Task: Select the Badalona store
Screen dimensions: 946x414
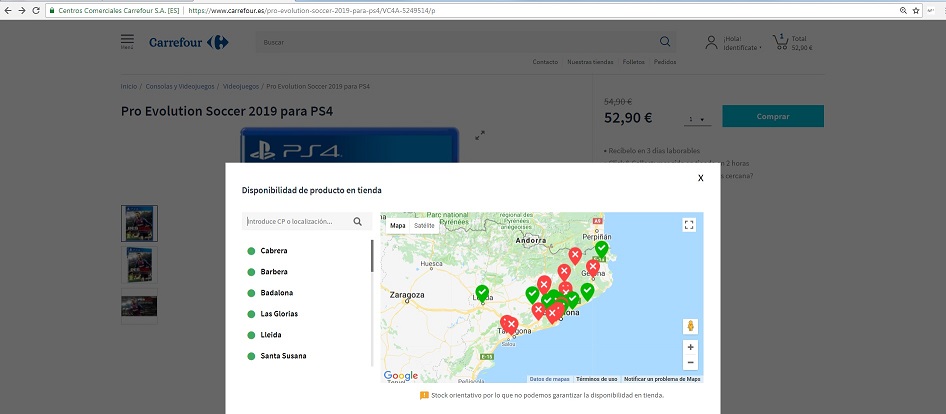Action: [x=276, y=292]
